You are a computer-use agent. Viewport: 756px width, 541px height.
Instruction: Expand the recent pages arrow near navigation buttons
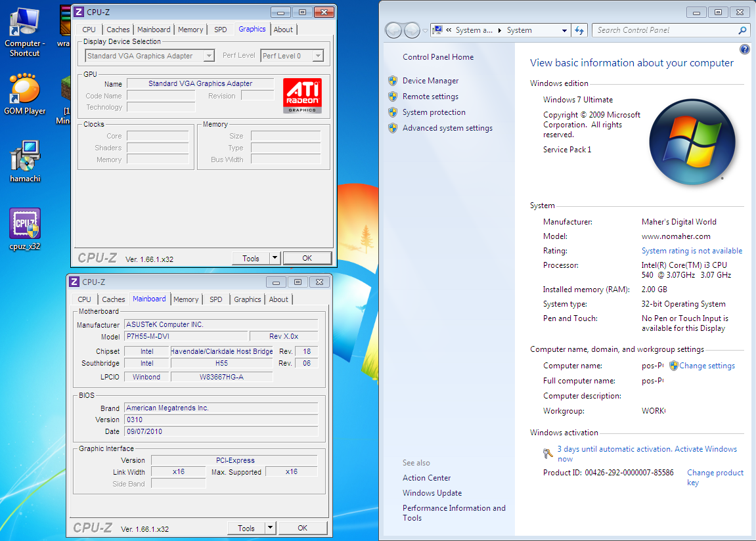tap(425, 30)
